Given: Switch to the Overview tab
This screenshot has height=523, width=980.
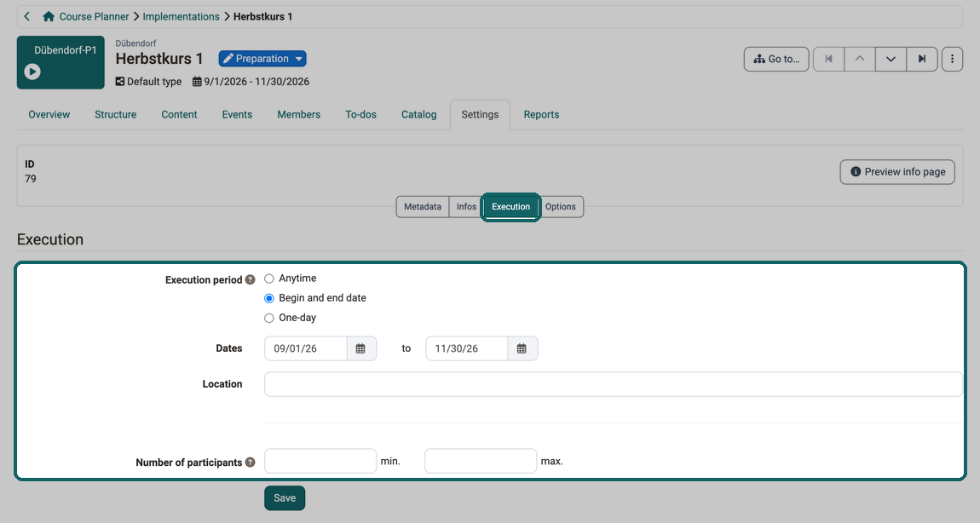Looking at the screenshot, I should pos(49,114).
